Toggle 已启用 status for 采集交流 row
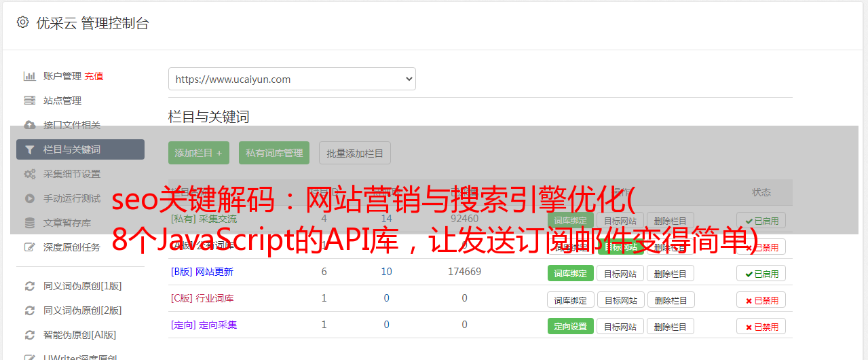 point(761,221)
